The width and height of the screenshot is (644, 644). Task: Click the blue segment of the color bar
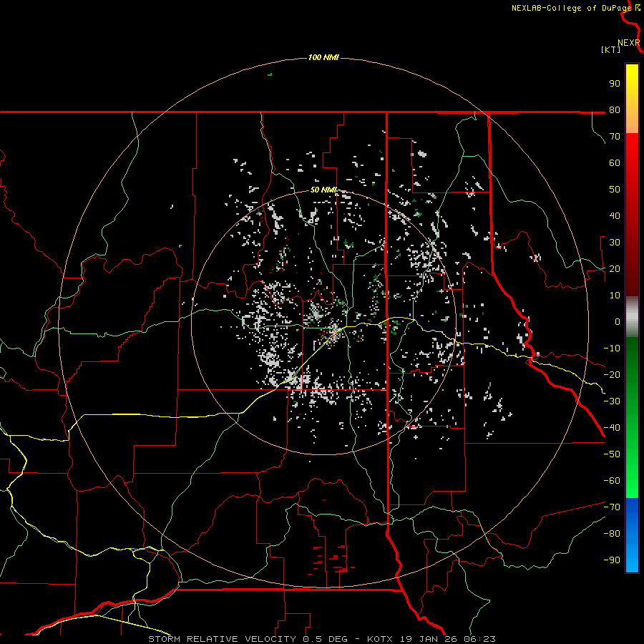tap(632, 535)
